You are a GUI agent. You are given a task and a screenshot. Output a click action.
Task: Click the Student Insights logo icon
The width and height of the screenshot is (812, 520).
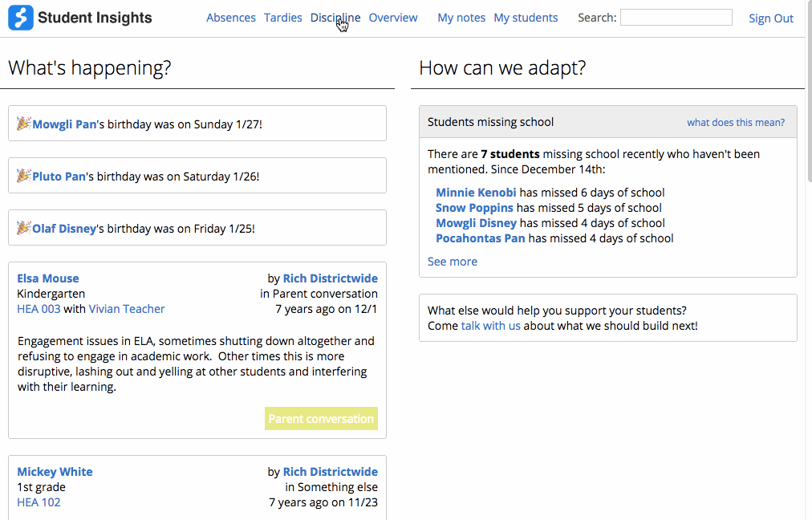[21, 18]
